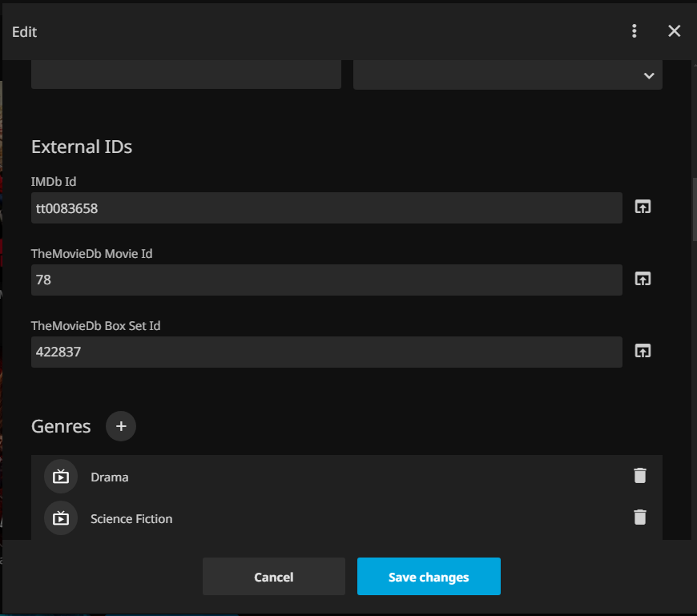
Task: Focus the TheMovieDb Movie Id field
Action: pos(326,280)
